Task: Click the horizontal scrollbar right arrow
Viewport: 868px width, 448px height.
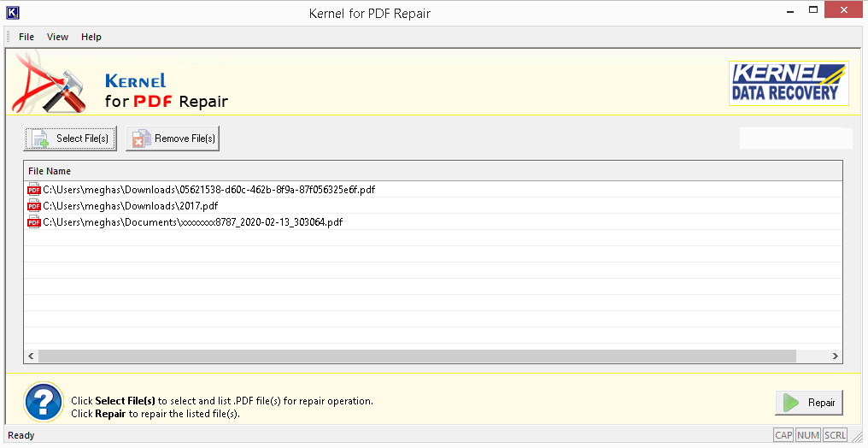Action: (836, 356)
